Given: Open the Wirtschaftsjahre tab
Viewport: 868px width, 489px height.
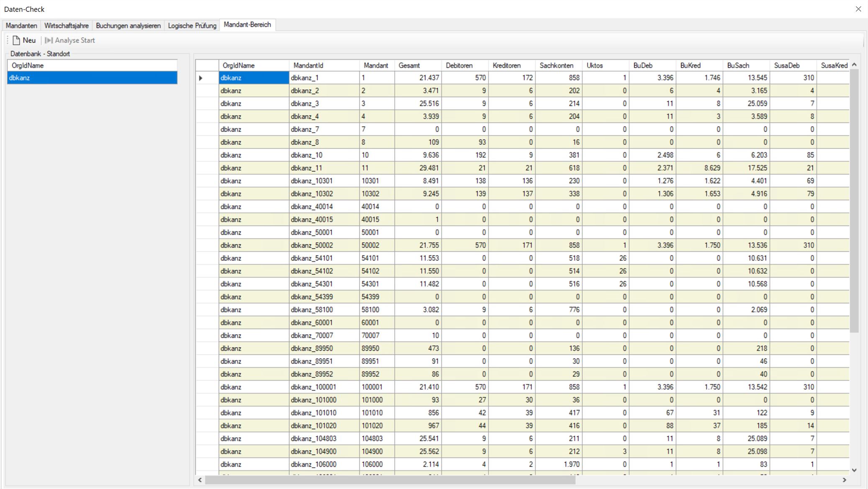Looking at the screenshot, I should click(67, 26).
